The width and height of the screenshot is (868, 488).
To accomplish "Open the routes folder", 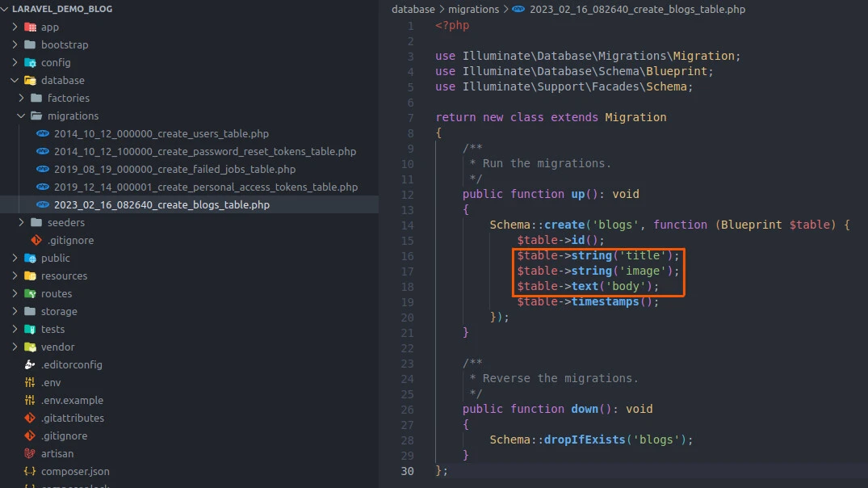I will (x=57, y=294).
